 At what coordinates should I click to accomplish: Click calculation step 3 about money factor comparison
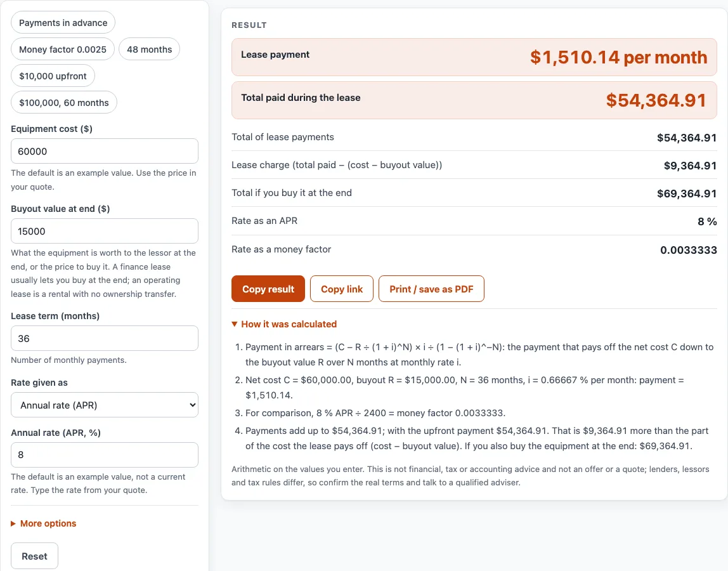[375, 413]
